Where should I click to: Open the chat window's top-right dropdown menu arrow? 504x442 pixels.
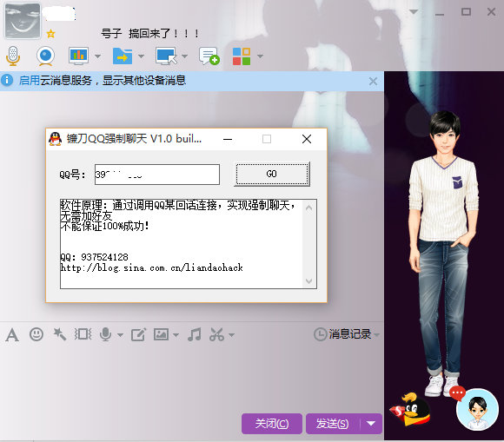pyautogui.click(x=414, y=12)
